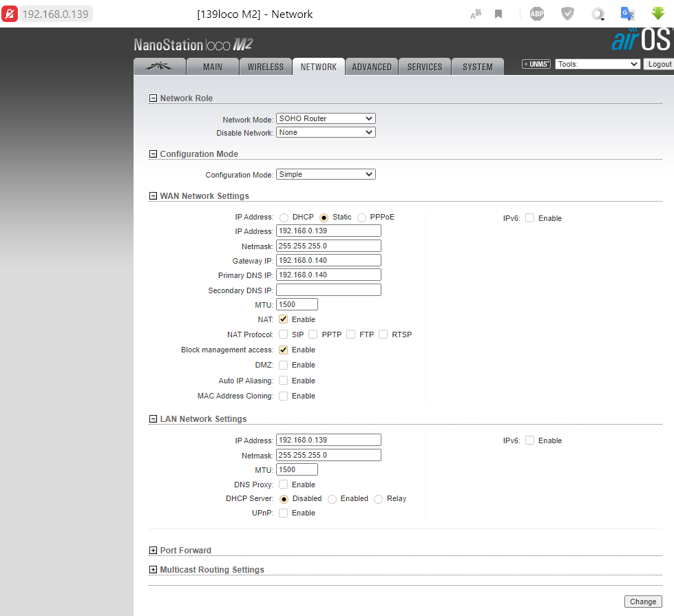Switch to the WIRELESS tab
This screenshot has height=616, width=674.
(x=266, y=67)
